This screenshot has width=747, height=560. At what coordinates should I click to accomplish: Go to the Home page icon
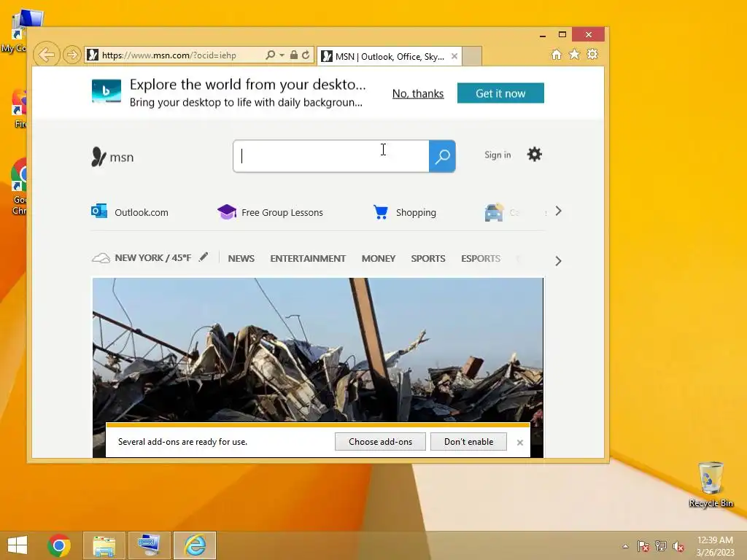click(556, 55)
